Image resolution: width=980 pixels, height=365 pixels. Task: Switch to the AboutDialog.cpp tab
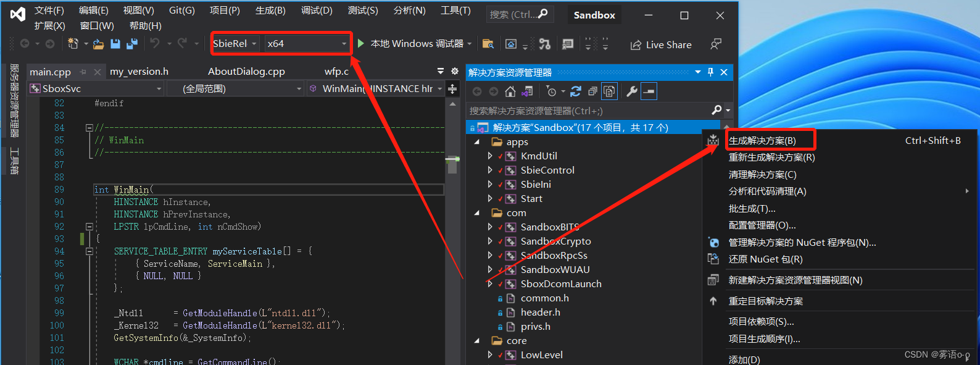point(246,72)
